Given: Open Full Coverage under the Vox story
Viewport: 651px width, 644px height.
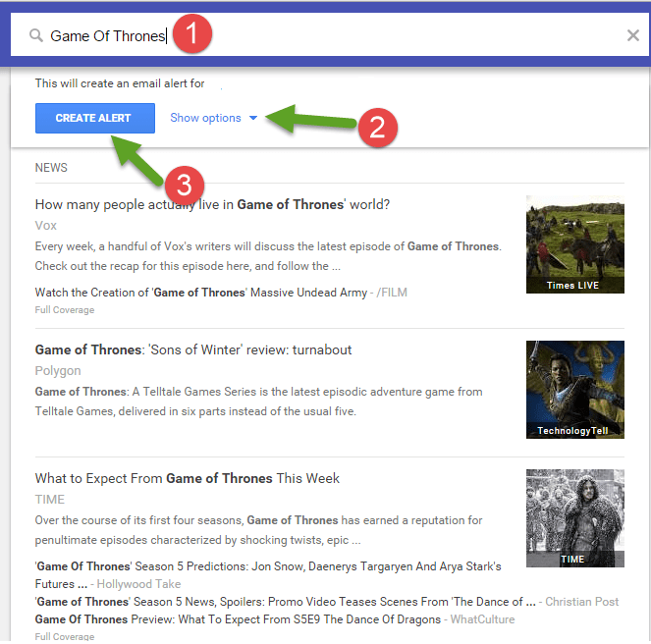Looking at the screenshot, I should [x=65, y=310].
